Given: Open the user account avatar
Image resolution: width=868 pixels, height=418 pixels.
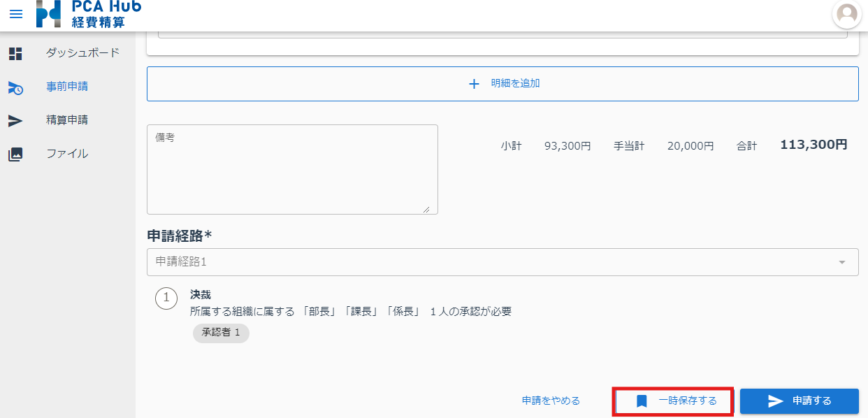Looking at the screenshot, I should (x=847, y=14).
